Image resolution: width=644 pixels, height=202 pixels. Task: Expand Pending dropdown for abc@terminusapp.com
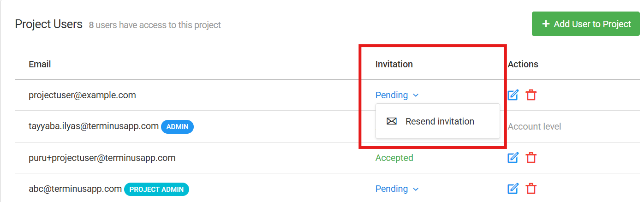[397, 189]
